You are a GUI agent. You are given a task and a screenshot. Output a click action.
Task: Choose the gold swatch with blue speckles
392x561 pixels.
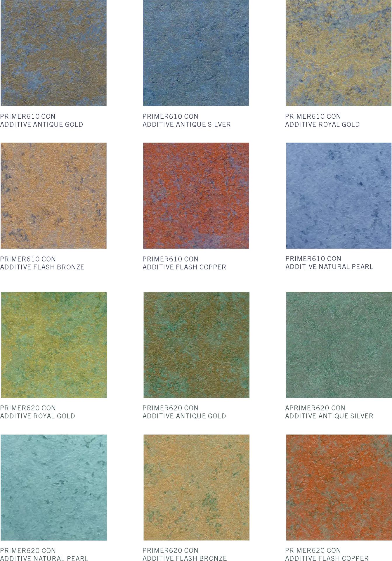337,53
